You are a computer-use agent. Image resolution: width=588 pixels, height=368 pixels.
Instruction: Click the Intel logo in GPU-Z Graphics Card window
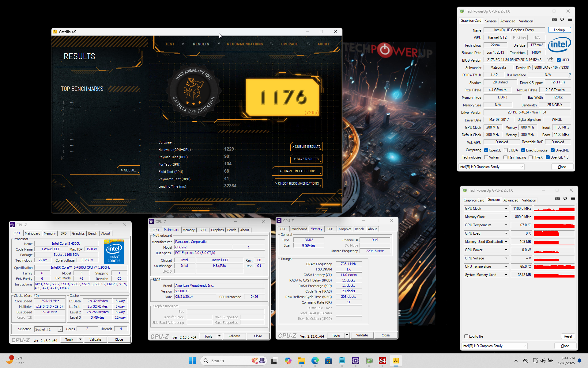[559, 45]
